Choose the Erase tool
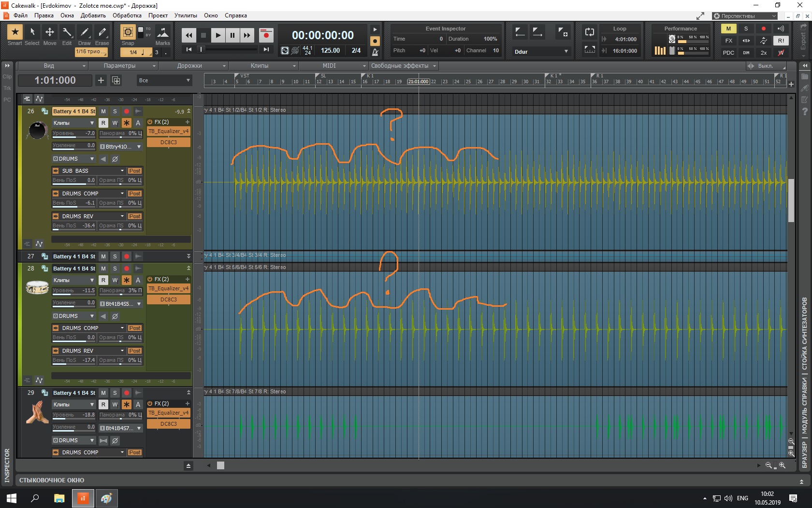The width and height of the screenshot is (812, 508). [x=102, y=32]
